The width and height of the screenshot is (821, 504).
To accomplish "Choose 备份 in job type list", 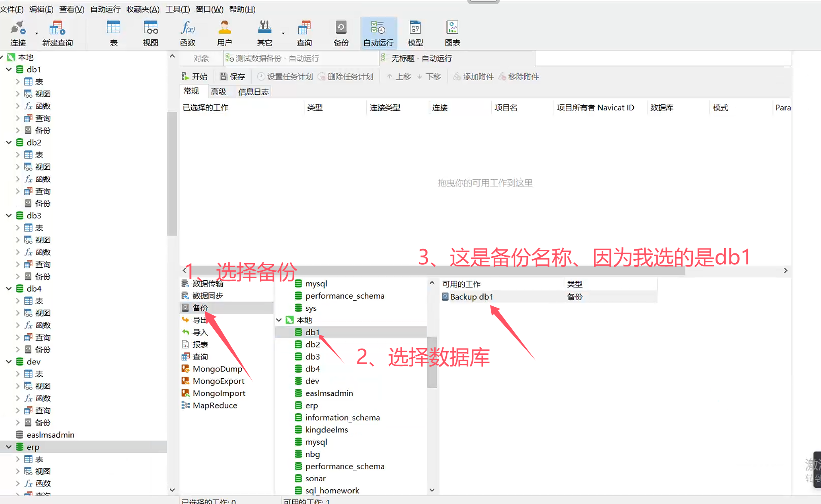I will tap(227, 308).
